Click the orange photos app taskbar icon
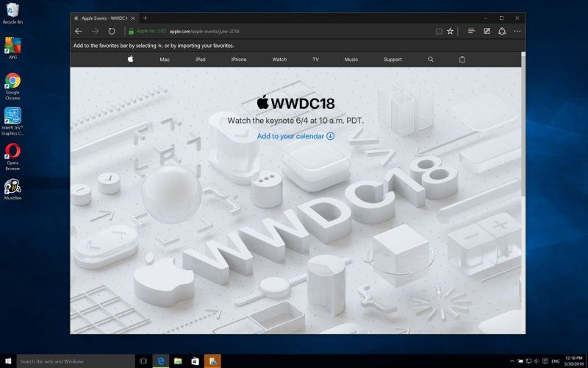 pos(212,361)
